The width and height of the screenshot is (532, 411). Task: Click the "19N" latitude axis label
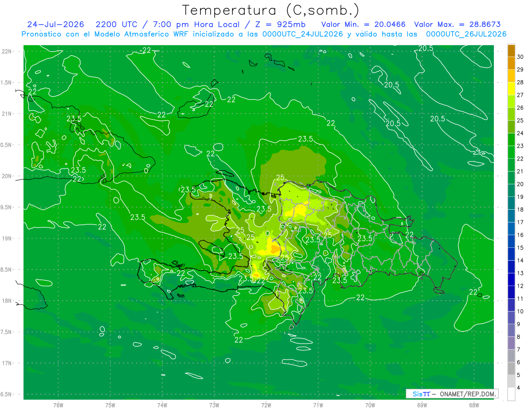[7, 239]
